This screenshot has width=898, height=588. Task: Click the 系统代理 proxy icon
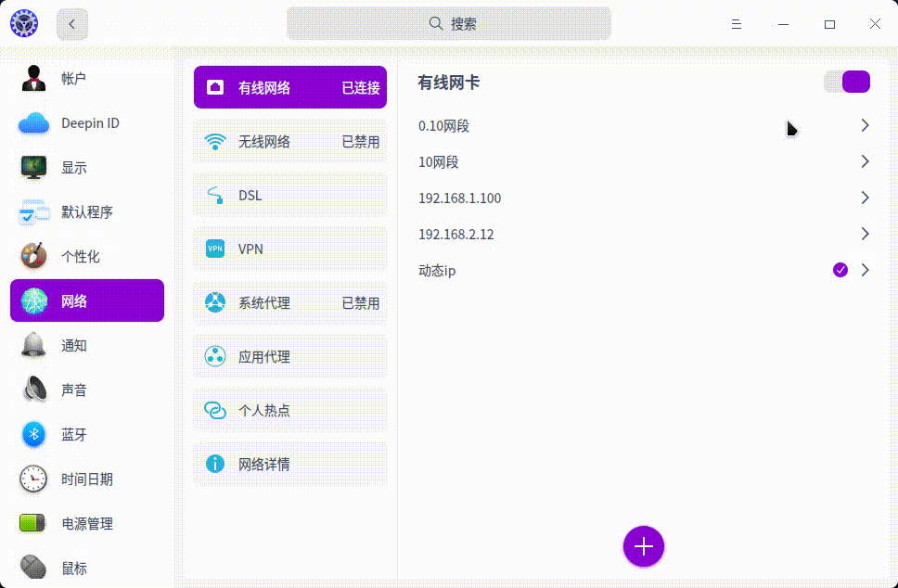pos(215,302)
